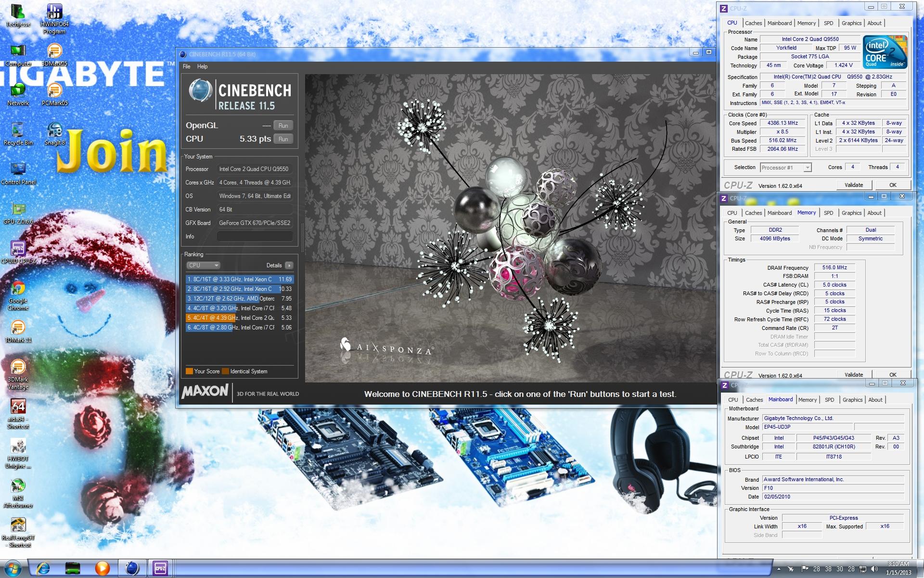The image size is (924, 578).
Task: Open the Computer desktop icon
Action: click(x=18, y=55)
